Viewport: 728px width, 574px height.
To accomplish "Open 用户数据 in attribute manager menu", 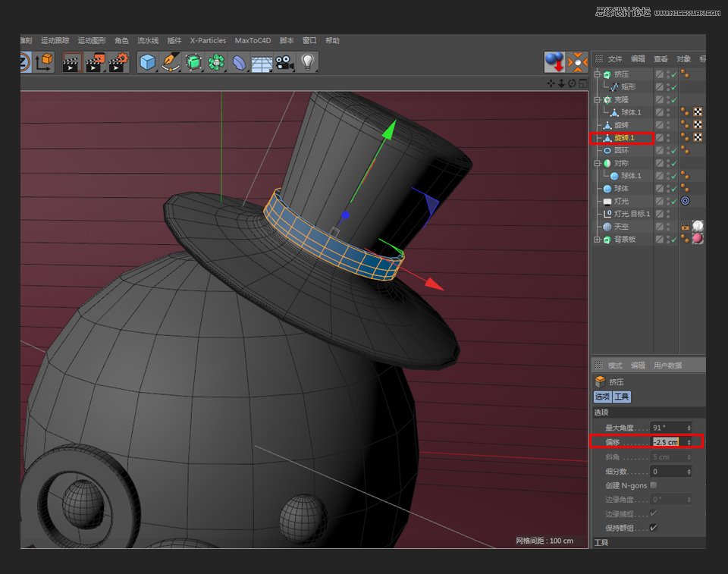I will click(x=669, y=365).
